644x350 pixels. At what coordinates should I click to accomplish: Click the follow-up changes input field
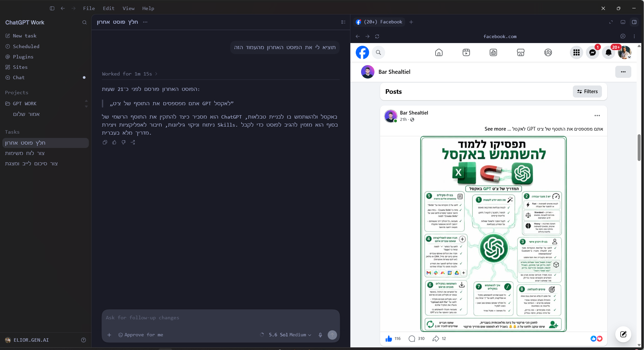point(220,318)
